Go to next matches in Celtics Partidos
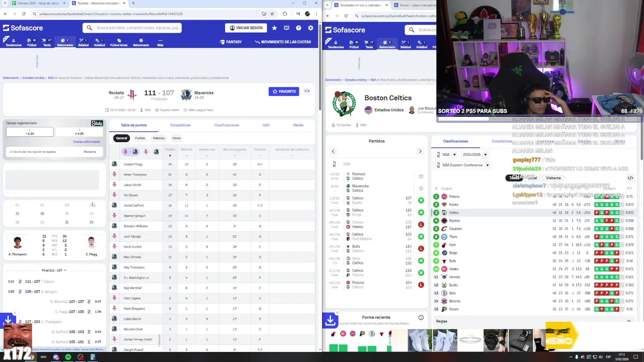The image size is (644, 362). coord(420,151)
